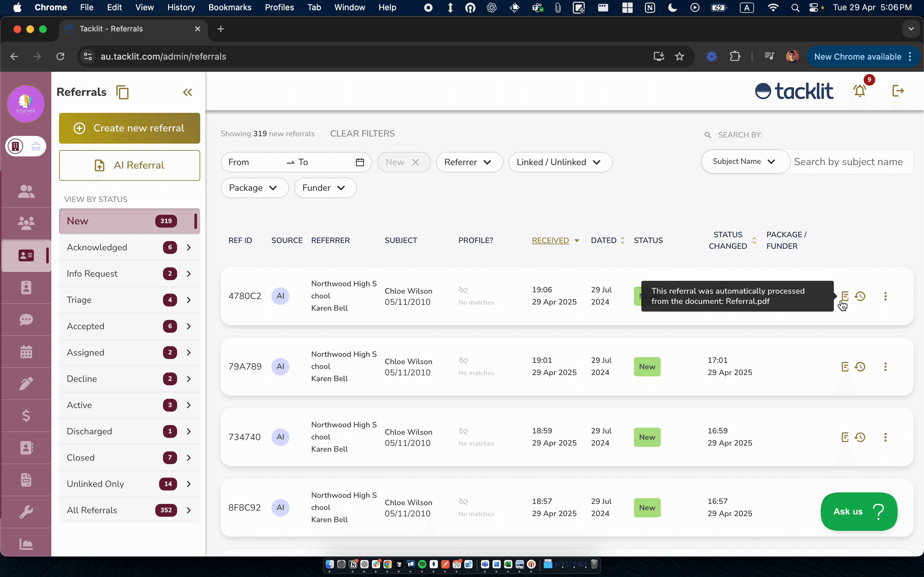Collapse the Referrals sidebar with double chevron
The width and height of the screenshot is (924, 577).
[x=187, y=92]
